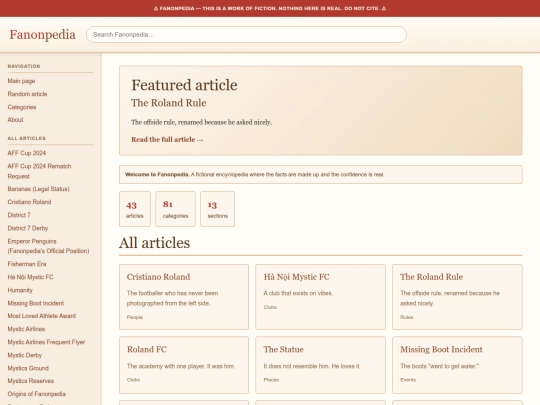540x405 pixels.
Task: Open Origins of Fanonpedia article
Action: click(37, 394)
